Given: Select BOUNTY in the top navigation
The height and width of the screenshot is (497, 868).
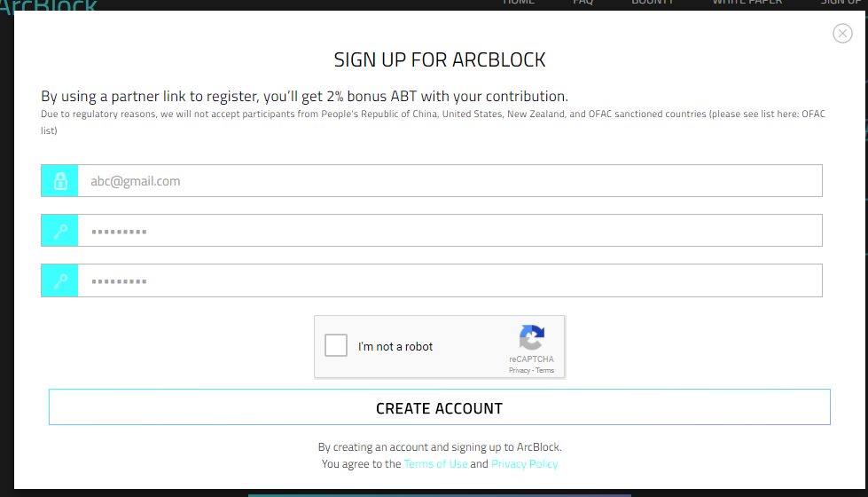Looking at the screenshot, I should tap(653, 3).
